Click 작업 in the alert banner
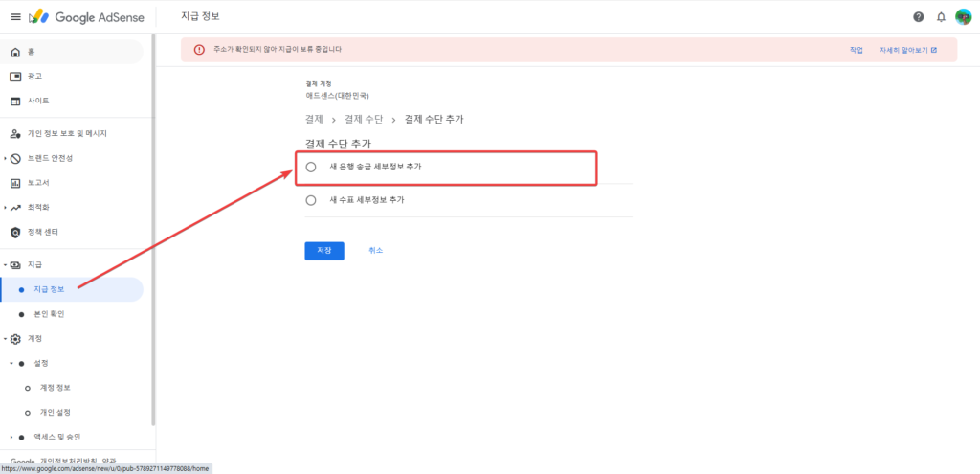 pyautogui.click(x=857, y=50)
